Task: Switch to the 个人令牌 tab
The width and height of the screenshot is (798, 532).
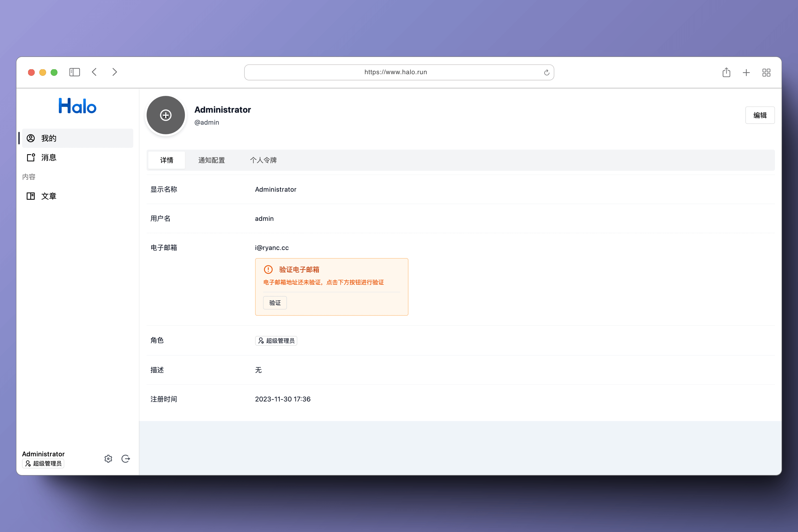Action: (263, 160)
